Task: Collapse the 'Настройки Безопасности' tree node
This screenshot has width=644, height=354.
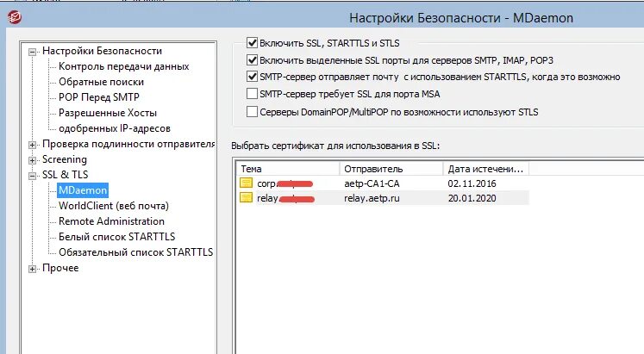Action: (32, 52)
